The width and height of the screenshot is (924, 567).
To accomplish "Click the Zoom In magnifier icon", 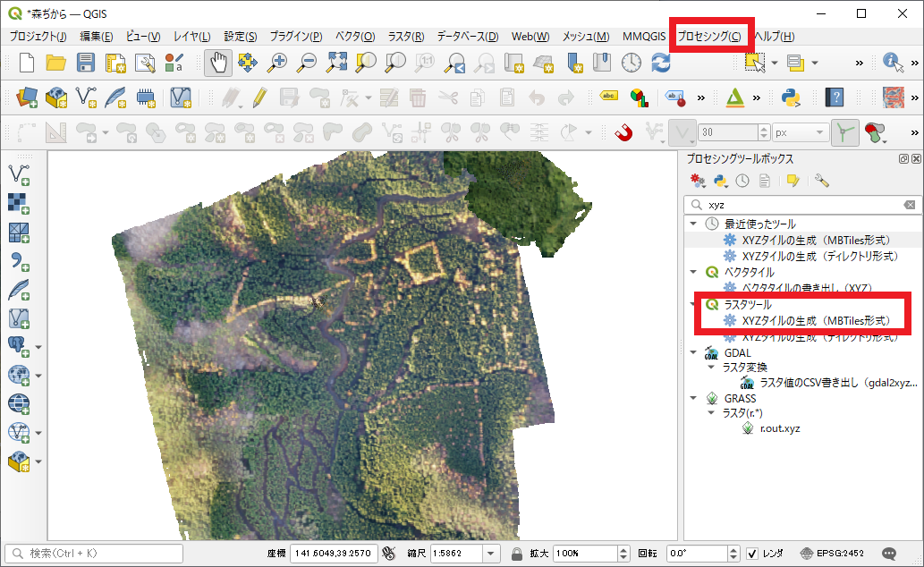I will click(x=278, y=63).
